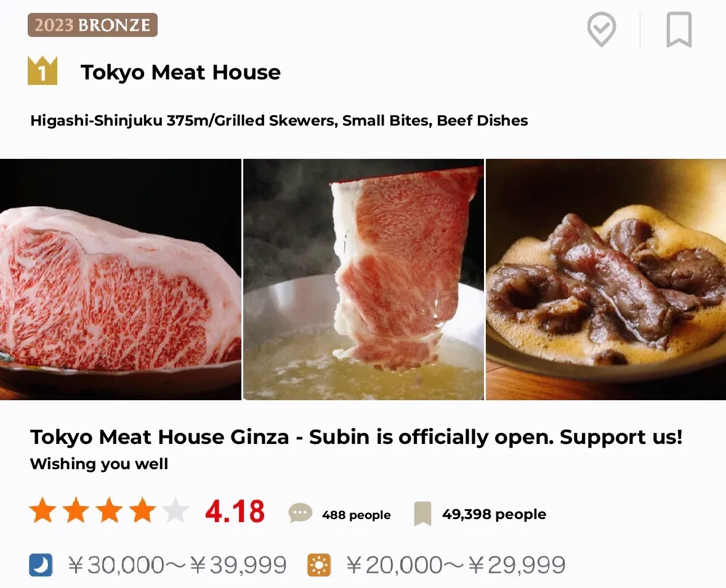Open the Tokyo Meat House restaurant name

180,72
